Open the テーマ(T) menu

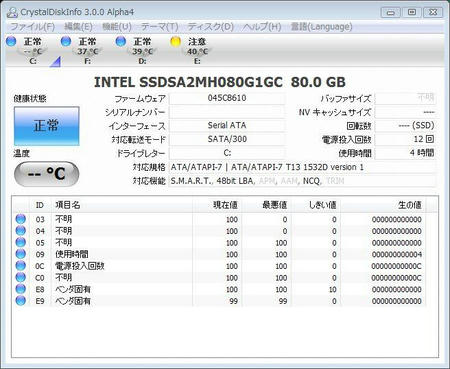(x=160, y=27)
